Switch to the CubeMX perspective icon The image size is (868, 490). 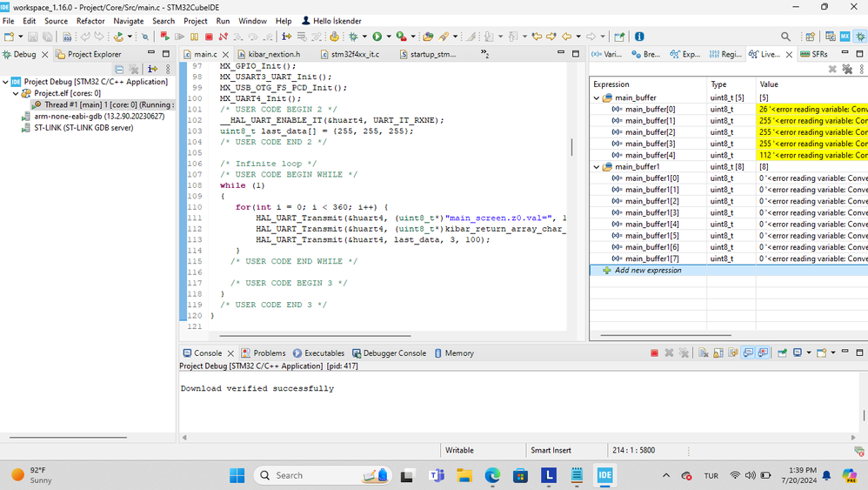pos(845,37)
